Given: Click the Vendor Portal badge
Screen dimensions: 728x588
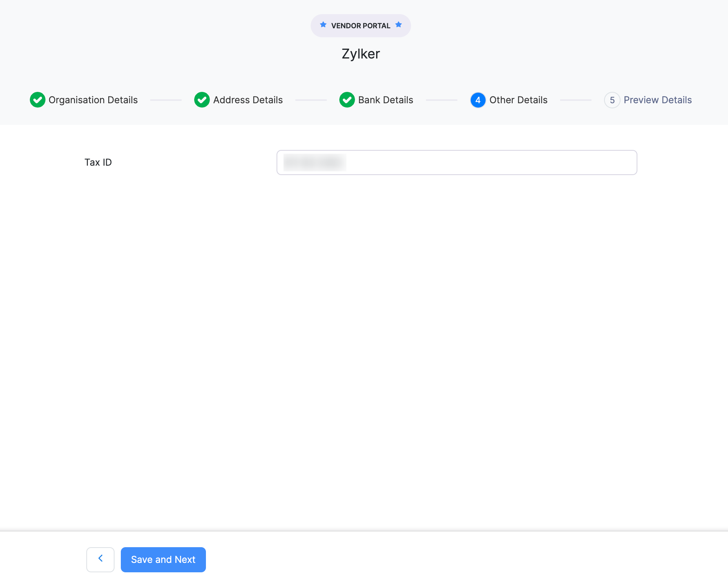Looking at the screenshot, I should pos(360,25).
